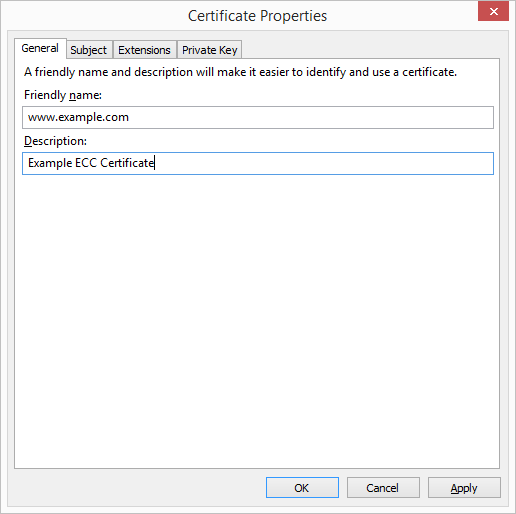This screenshot has height=514, width=516.
Task: Click inside the Description text box
Action: point(258,163)
